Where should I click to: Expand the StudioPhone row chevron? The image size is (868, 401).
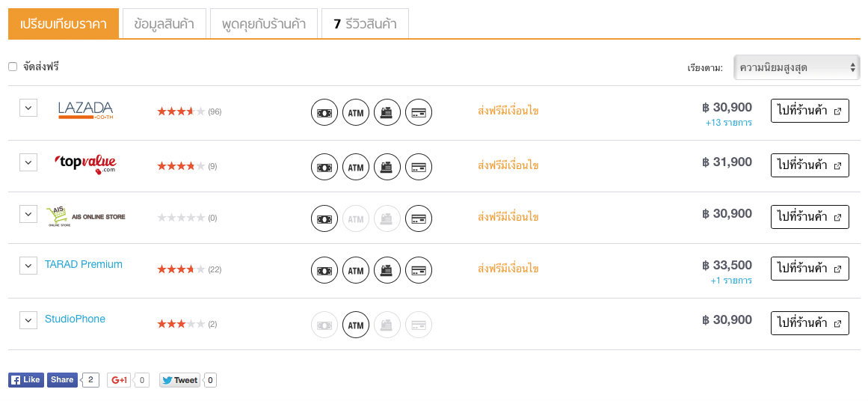point(28,320)
